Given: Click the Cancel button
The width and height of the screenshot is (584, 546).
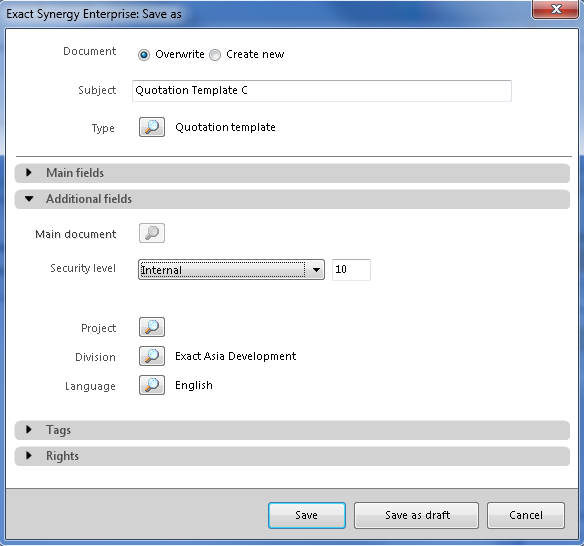Looking at the screenshot, I should point(526,515).
